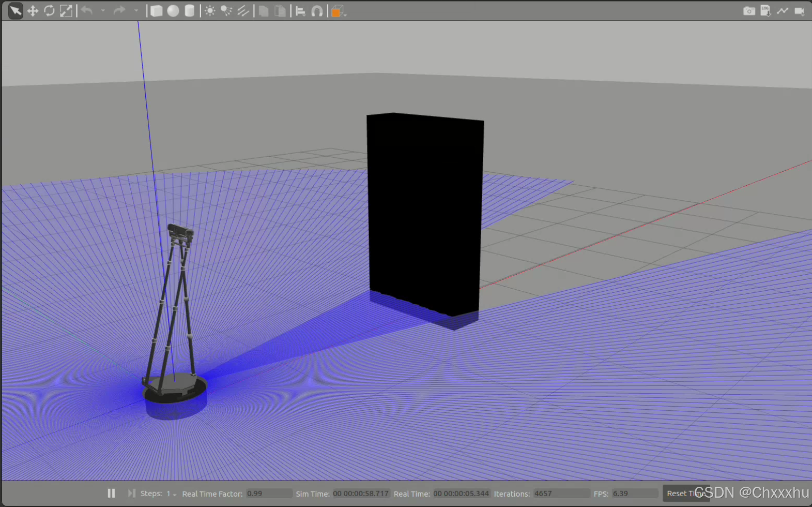Add a directional light
The image size is (812, 507).
[243, 11]
